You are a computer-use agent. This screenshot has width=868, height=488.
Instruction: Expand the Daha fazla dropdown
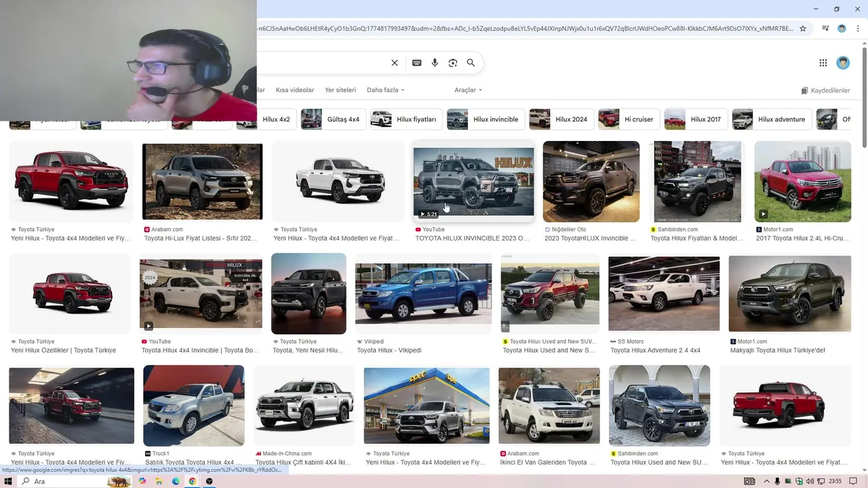[x=385, y=90]
